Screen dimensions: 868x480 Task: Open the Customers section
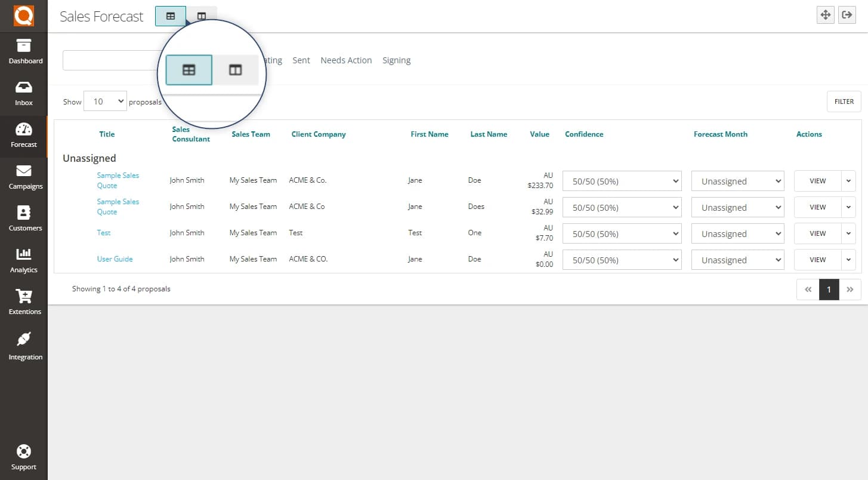tap(24, 218)
